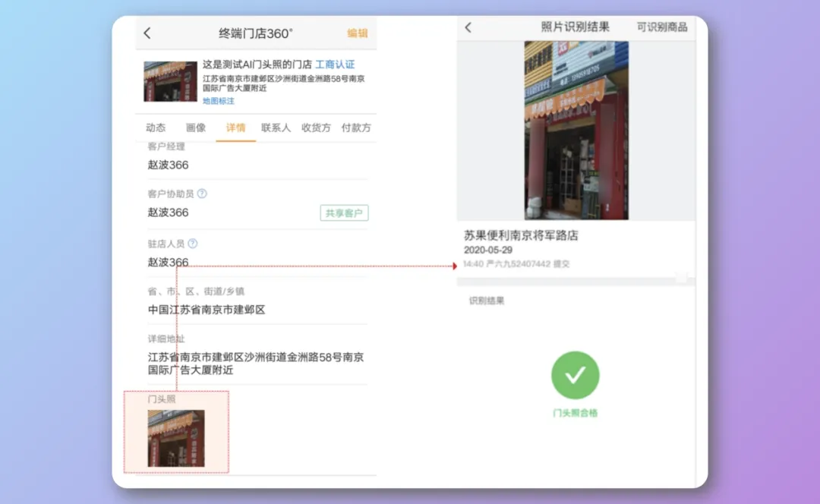Tap the 照片识别结果 page title
Image resolution: width=820 pixels, height=504 pixels.
pos(575,27)
